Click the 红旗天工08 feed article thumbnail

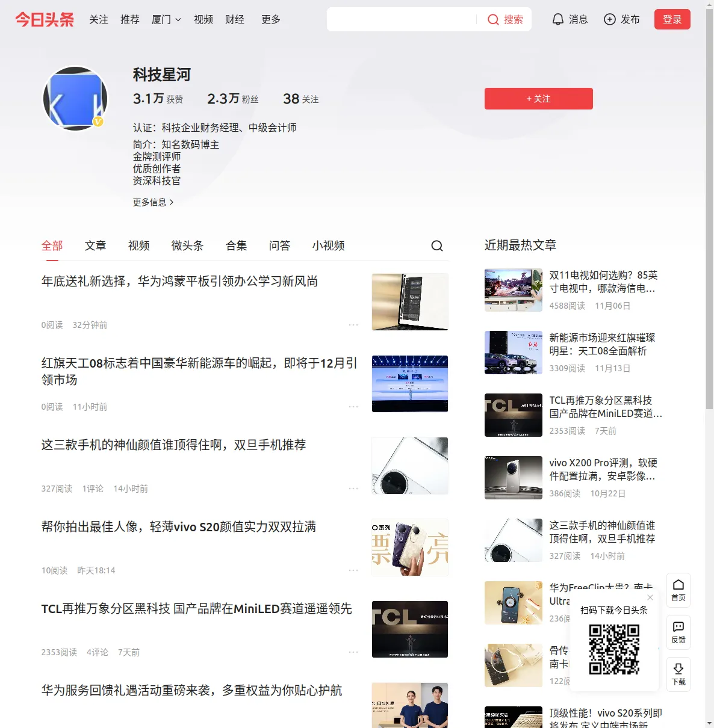(410, 384)
